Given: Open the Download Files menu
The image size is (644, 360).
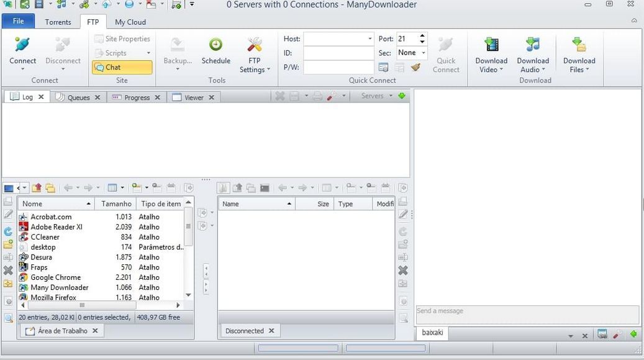Looking at the screenshot, I should pyautogui.click(x=579, y=55).
